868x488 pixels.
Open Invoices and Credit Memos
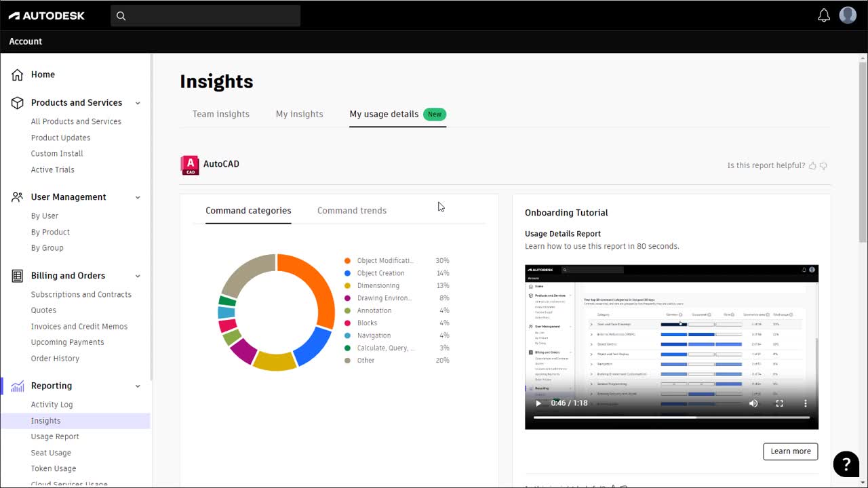79,326
